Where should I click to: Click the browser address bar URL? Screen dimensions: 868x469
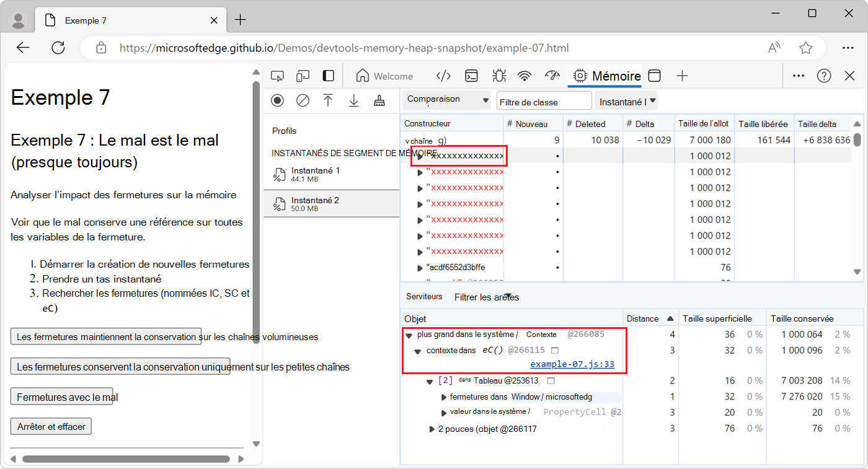point(344,48)
